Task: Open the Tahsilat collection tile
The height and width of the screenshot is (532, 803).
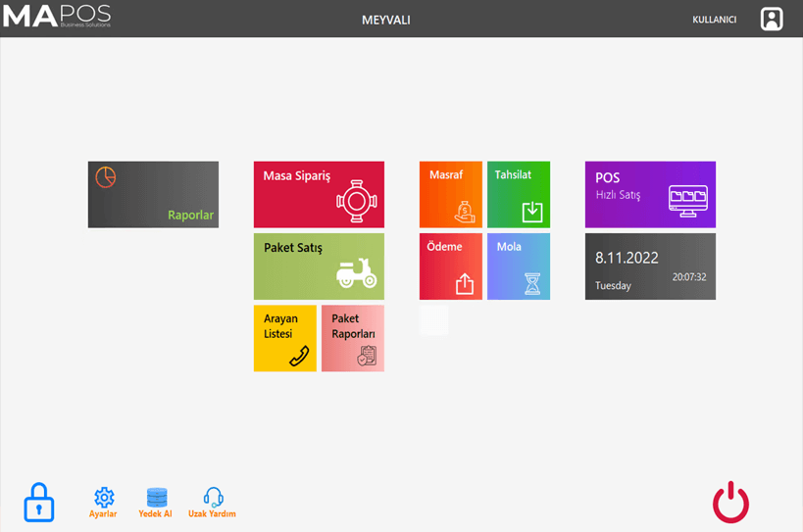Action: coord(518,194)
